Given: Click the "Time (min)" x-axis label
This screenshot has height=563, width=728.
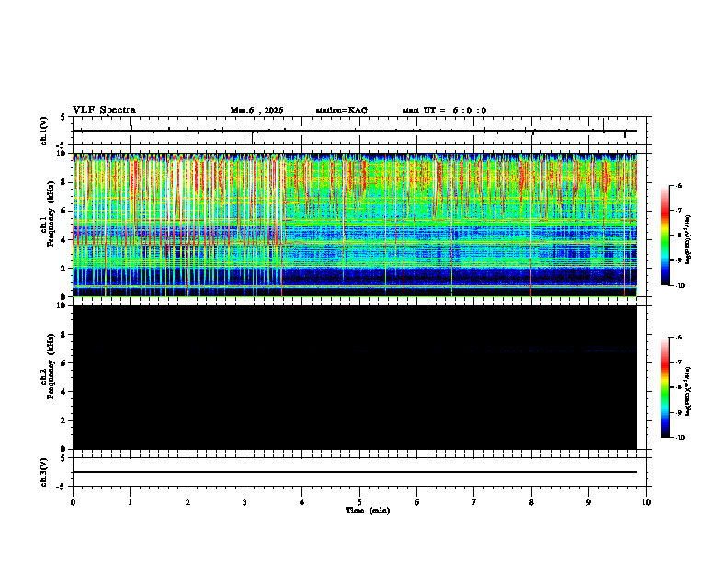Looking at the screenshot, I should (368, 511).
